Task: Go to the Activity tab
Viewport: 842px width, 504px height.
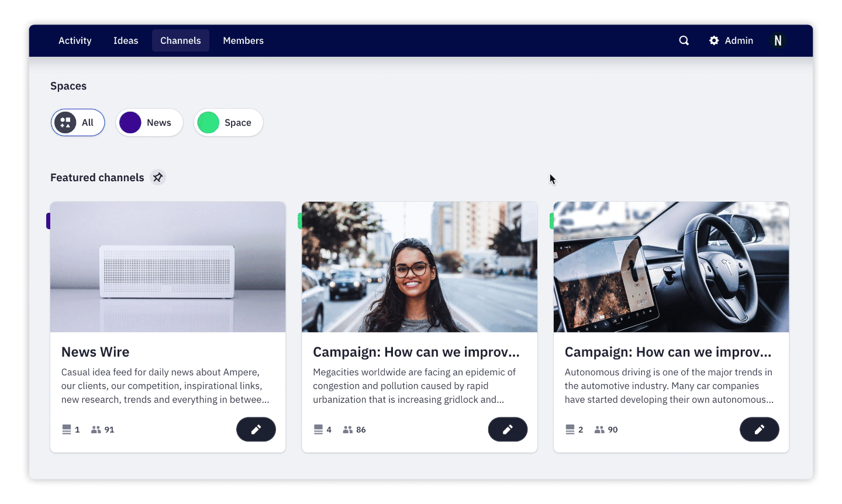Action: (75, 40)
